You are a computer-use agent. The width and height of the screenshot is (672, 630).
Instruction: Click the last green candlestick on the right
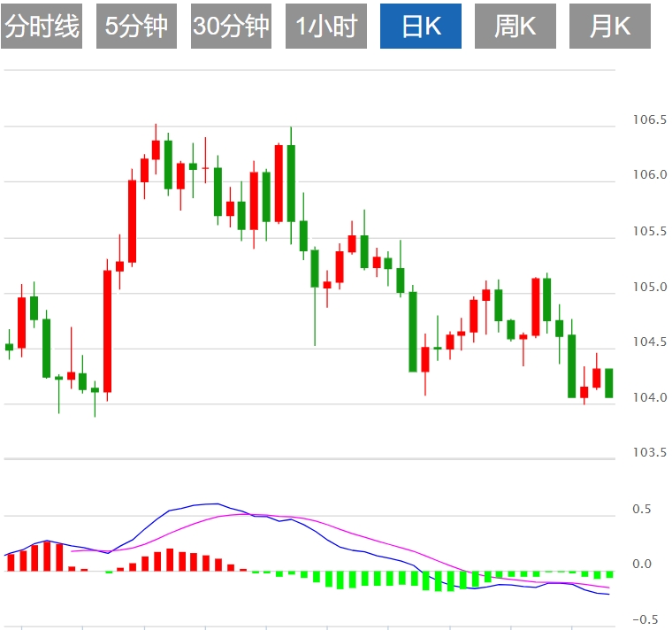click(608, 383)
